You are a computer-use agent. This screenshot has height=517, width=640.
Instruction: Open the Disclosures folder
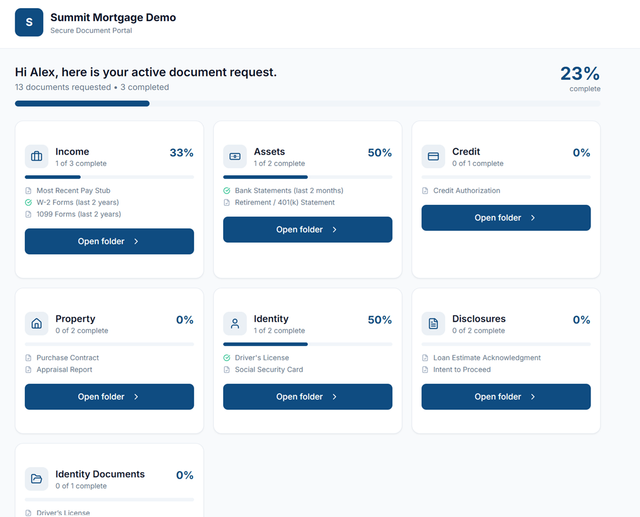[x=506, y=397]
